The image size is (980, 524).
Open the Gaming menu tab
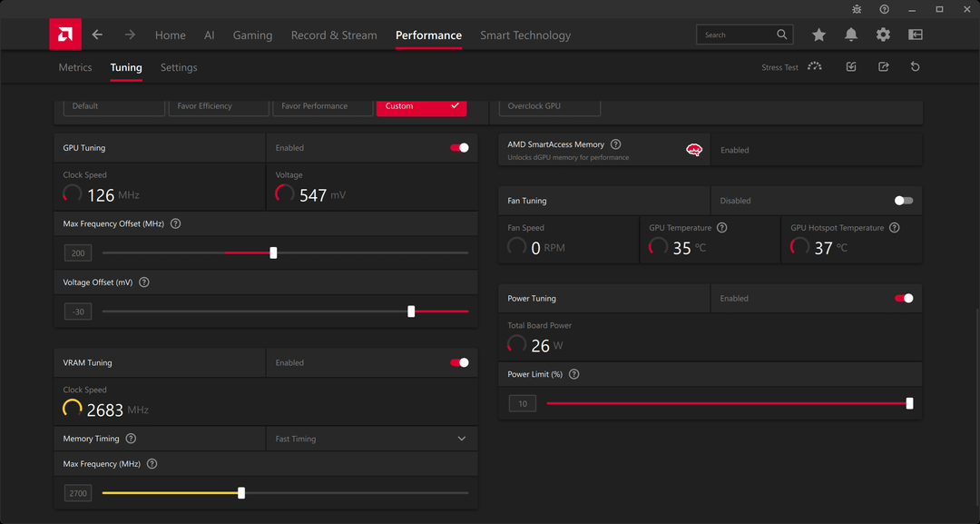pos(252,35)
